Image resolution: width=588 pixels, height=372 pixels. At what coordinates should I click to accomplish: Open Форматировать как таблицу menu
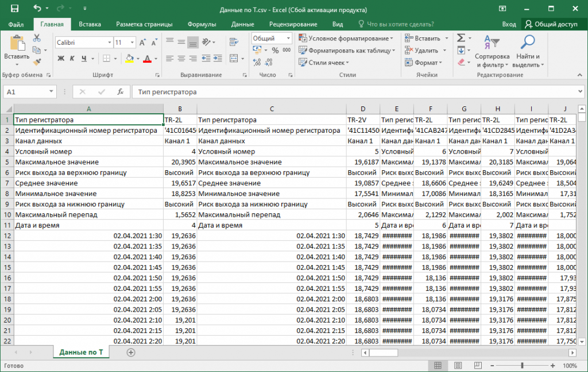[347, 50]
